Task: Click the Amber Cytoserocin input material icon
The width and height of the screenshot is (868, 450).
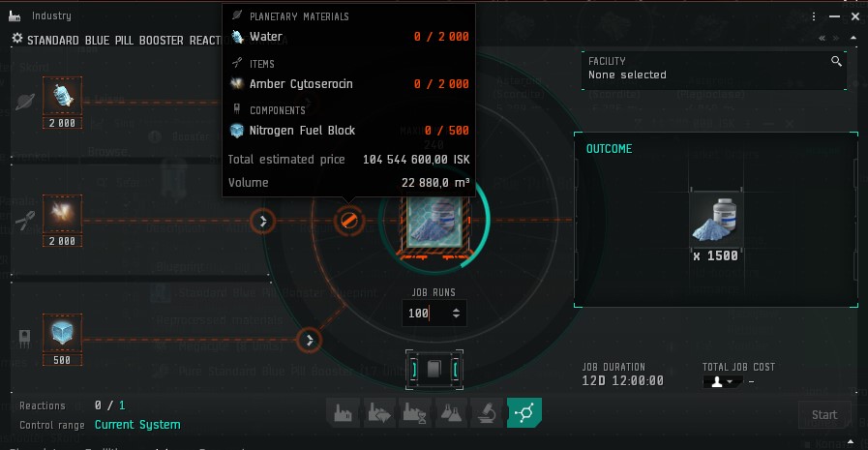Action: 62,214
